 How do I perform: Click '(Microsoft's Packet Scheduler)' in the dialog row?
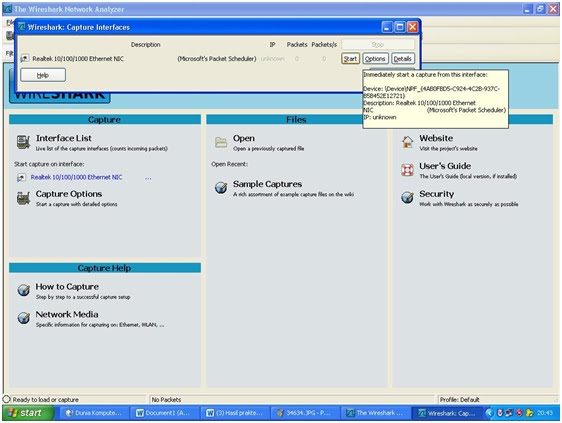pos(217,58)
